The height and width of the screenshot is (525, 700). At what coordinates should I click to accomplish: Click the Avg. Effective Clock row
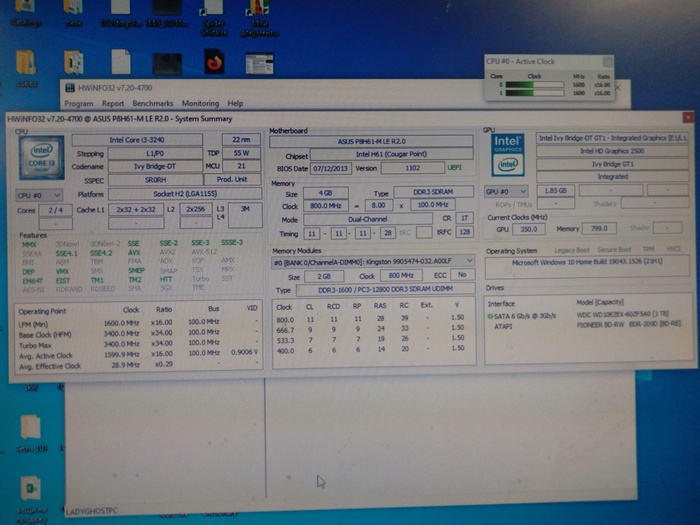(138, 365)
